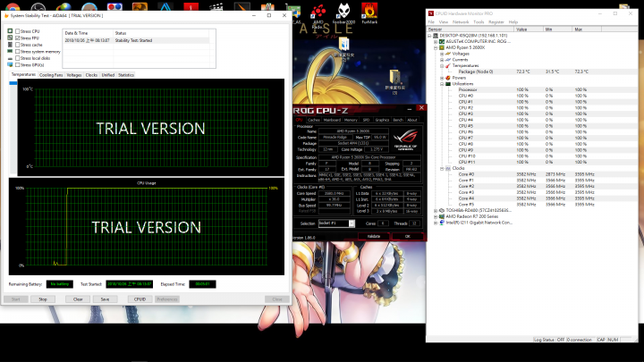Screen dimensions: 644x362
Task: Click the Stop button in AIDA64
Action: [43, 299]
